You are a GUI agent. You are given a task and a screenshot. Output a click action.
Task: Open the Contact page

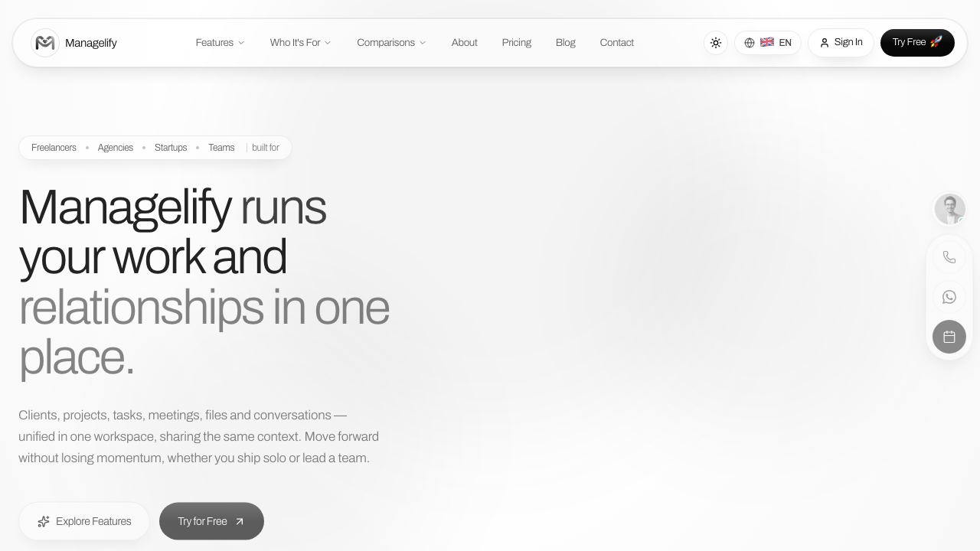pyautogui.click(x=617, y=43)
